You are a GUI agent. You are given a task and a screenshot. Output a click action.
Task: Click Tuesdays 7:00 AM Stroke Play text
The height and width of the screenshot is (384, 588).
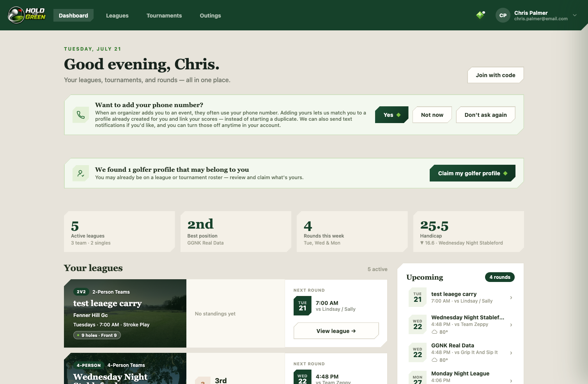click(112, 324)
